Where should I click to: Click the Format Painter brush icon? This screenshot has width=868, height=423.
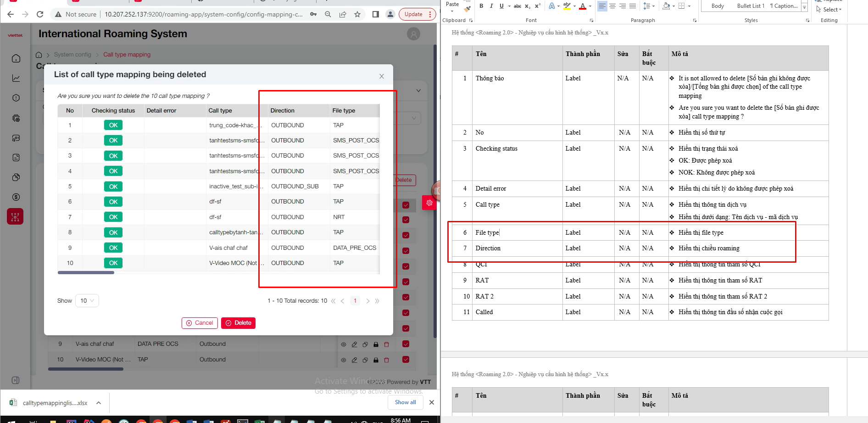pyautogui.click(x=467, y=9)
